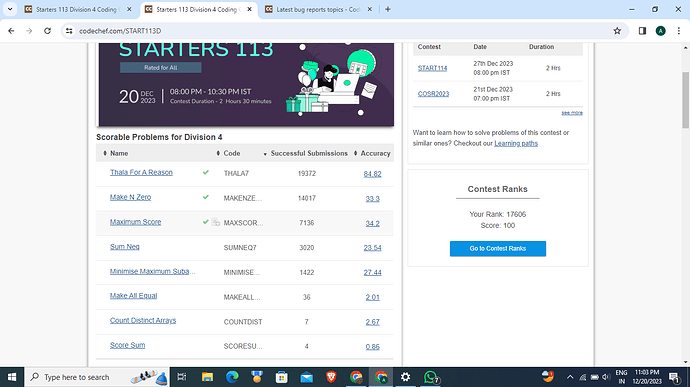
Task: Open the Make All Equal problem
Action: point(133,296)
